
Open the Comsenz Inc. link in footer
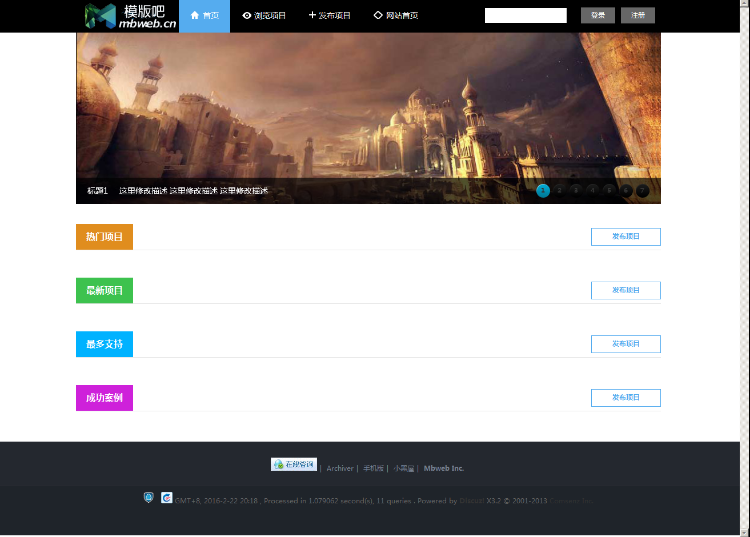click(571, 501)
